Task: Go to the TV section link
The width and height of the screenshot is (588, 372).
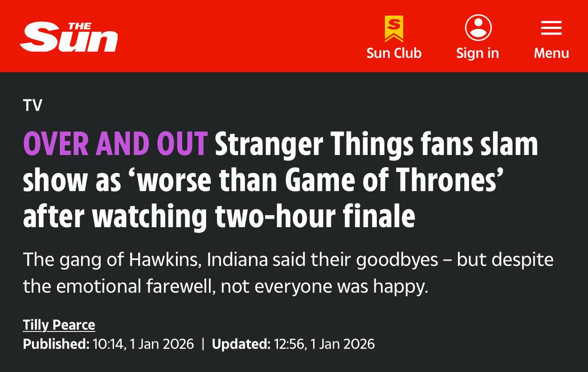Action: click(33, 106)
